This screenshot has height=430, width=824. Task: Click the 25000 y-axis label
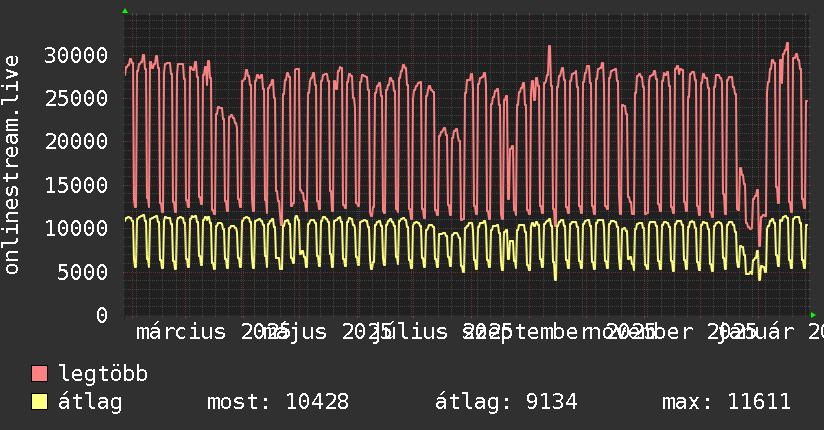coord(76,98)
